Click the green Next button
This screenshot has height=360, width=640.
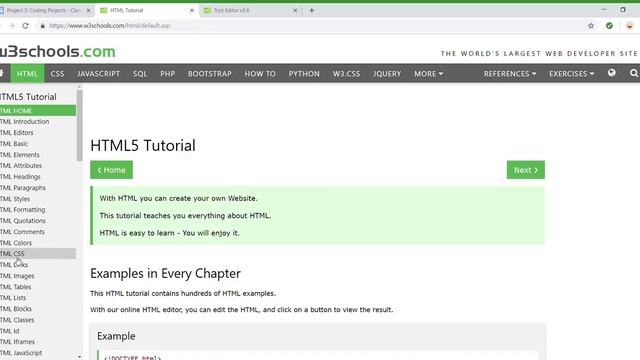coord(526,170)
